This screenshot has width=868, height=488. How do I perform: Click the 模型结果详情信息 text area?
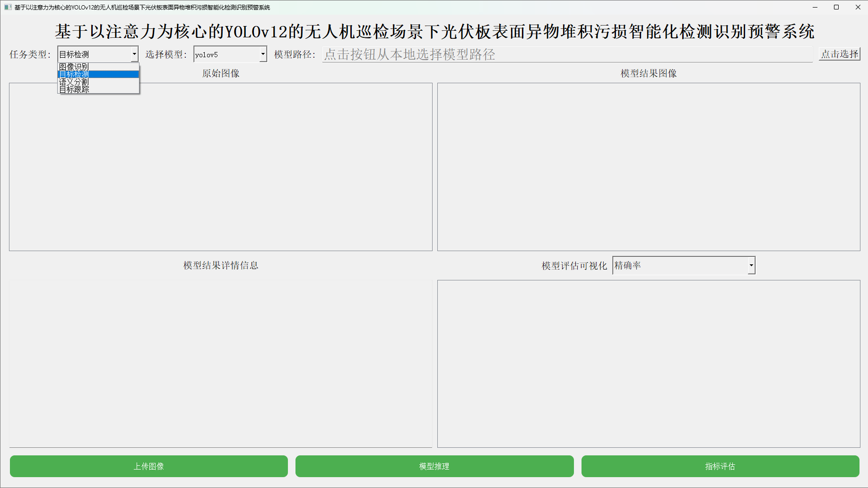(x=221, y=364)
